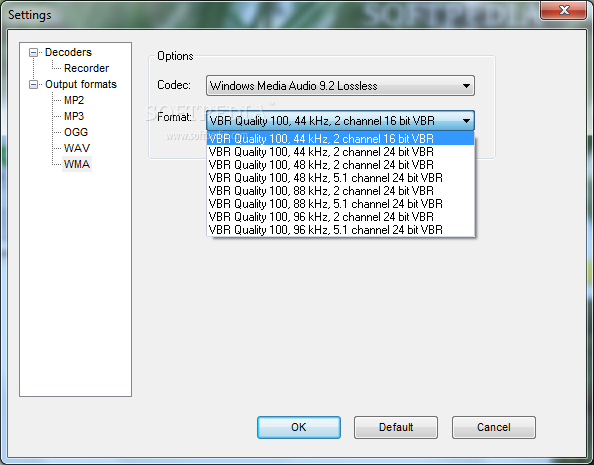The image size is (594, 465).
Task: Open the WAV output format settings
Action: [77, 148]
